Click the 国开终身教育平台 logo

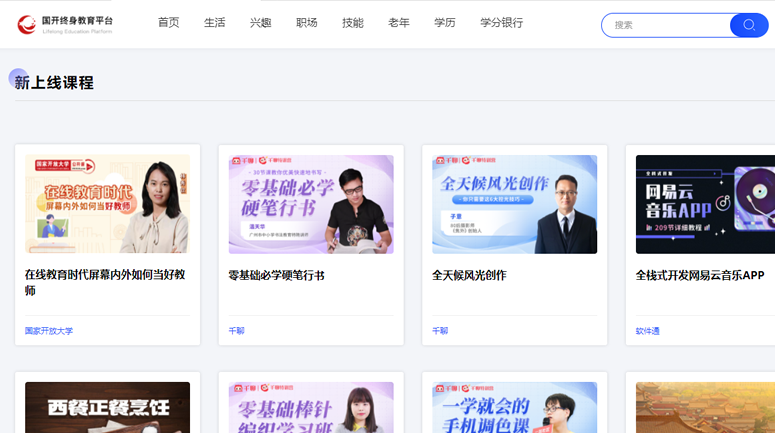65,24
